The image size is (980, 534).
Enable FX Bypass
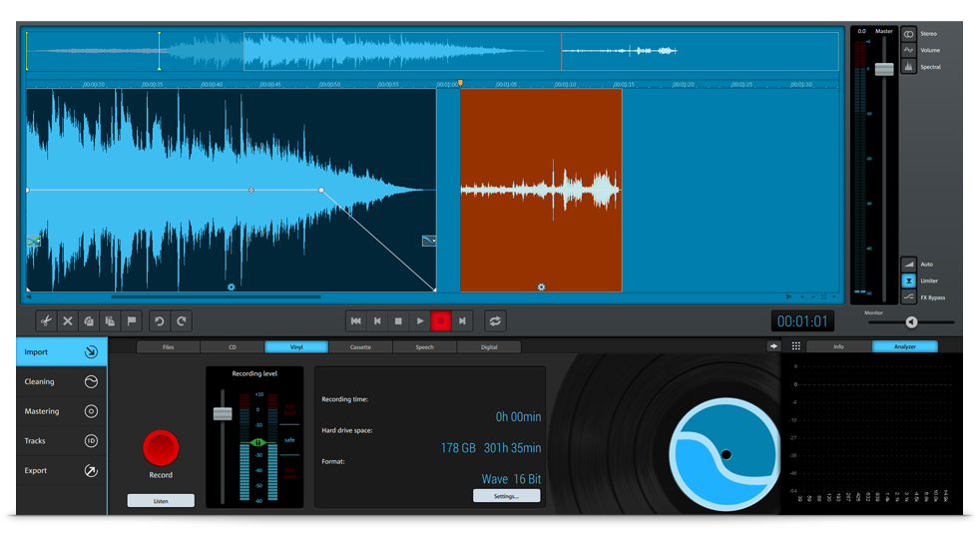pyautogui.click(x=909, y=297)
